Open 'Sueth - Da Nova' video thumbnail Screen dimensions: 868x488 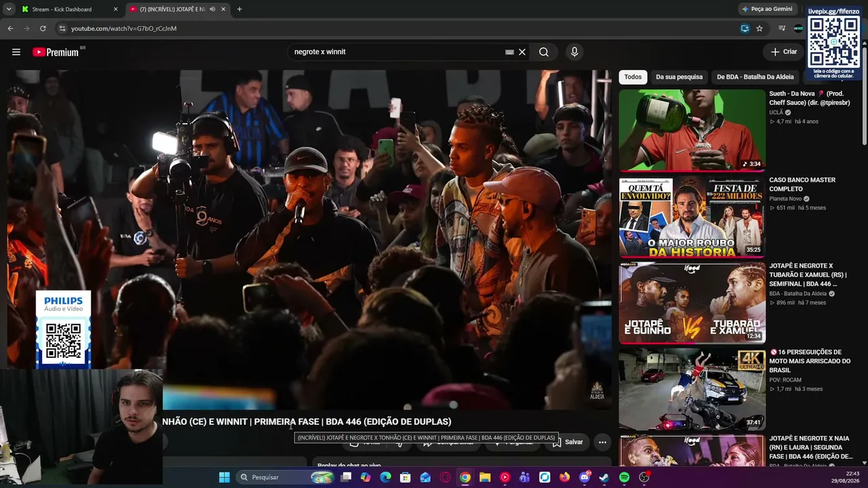pos(692,130)
